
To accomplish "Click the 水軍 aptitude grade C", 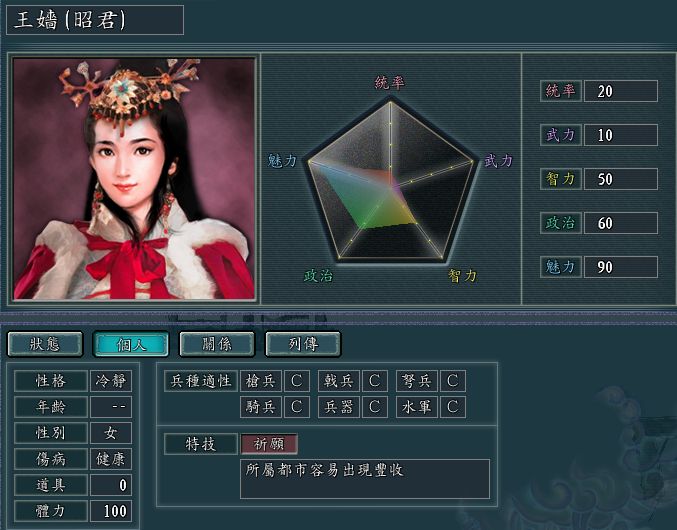I will 452,407.
